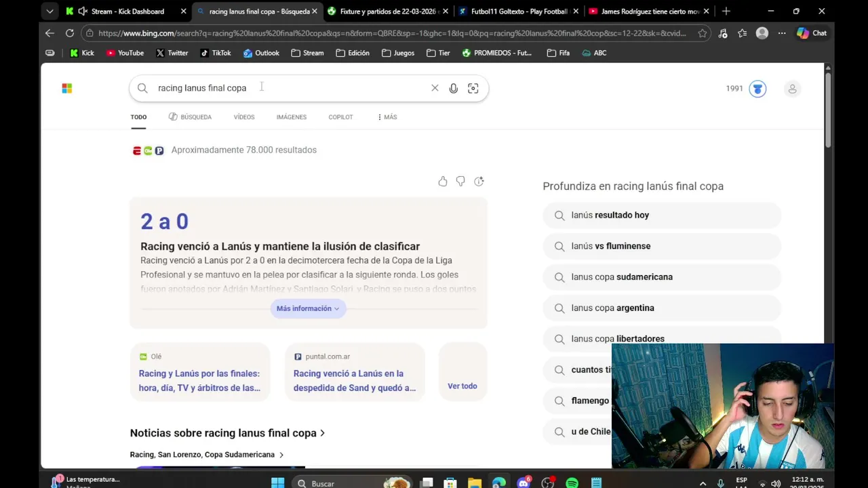Click the taskbar Buscar search box

353,483
